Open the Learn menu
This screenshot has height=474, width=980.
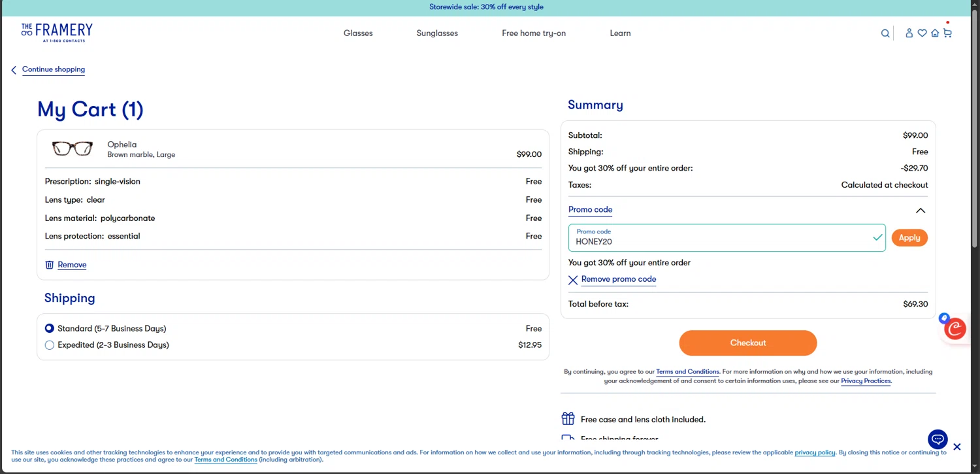point(620,33)
